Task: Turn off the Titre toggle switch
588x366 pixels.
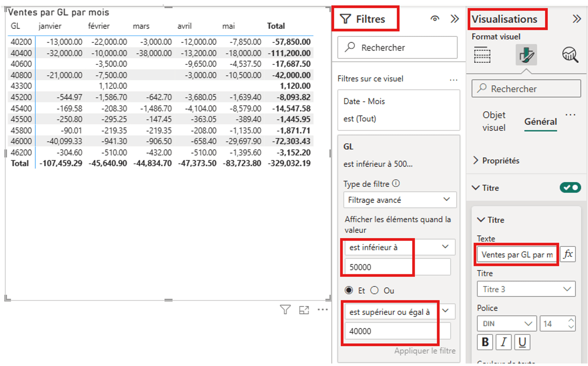Action: (x=570, y=188)
